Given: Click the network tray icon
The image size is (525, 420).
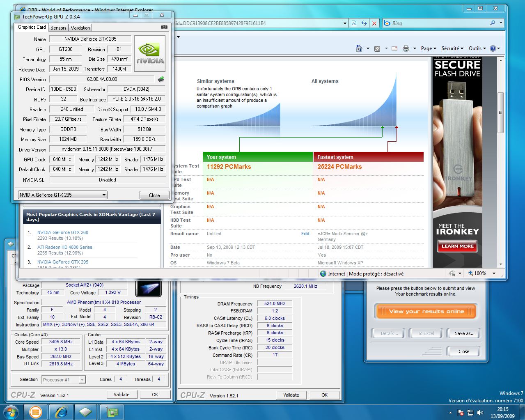Looking at the screenshot, I should [470, 413].
